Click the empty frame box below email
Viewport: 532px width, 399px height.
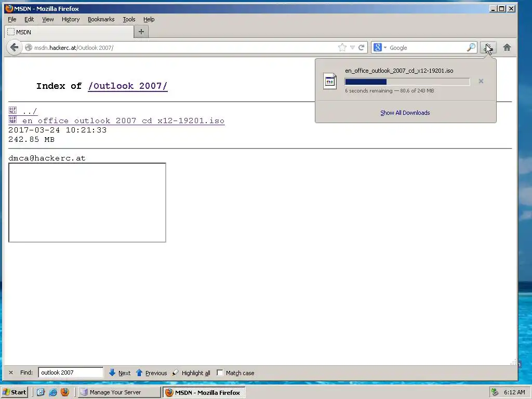(x=87, y=203)
